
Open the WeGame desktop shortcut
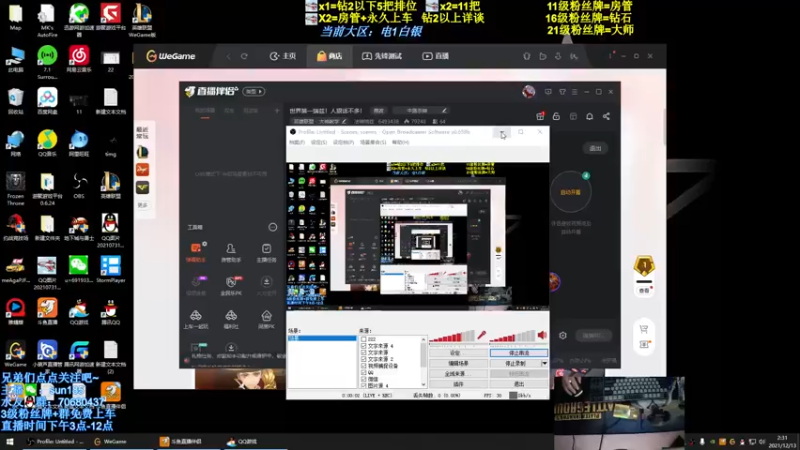pyautogui.click(x=15, y=354)
